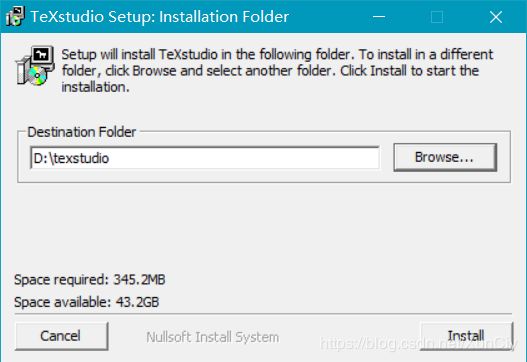Click the large setup disc icon

click(x=35, y=66)
